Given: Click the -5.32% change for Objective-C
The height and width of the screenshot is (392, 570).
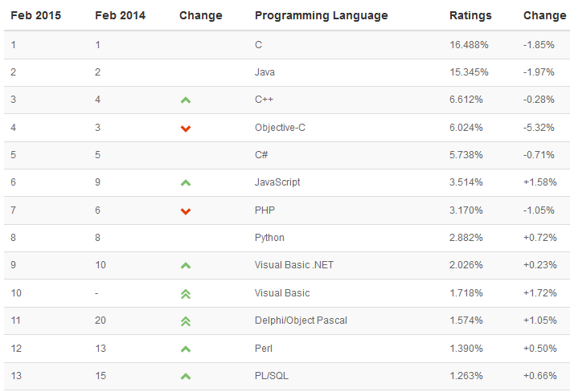Looking at the screenshot, I should (x=539, y=128).
